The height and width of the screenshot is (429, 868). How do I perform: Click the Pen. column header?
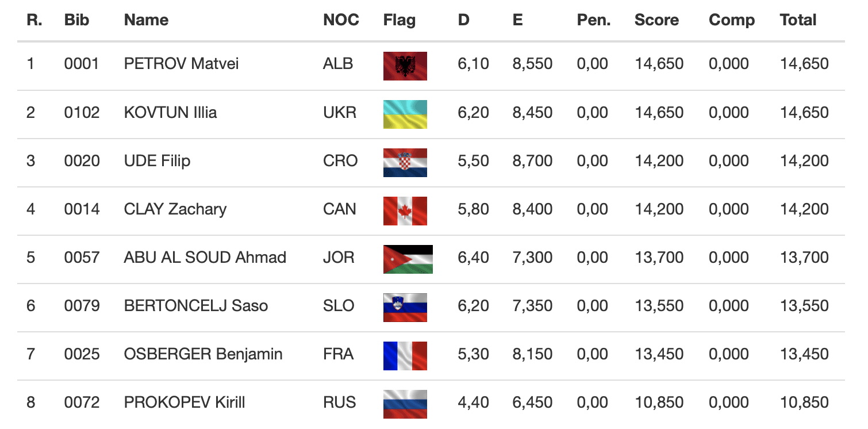pos(593,20)
